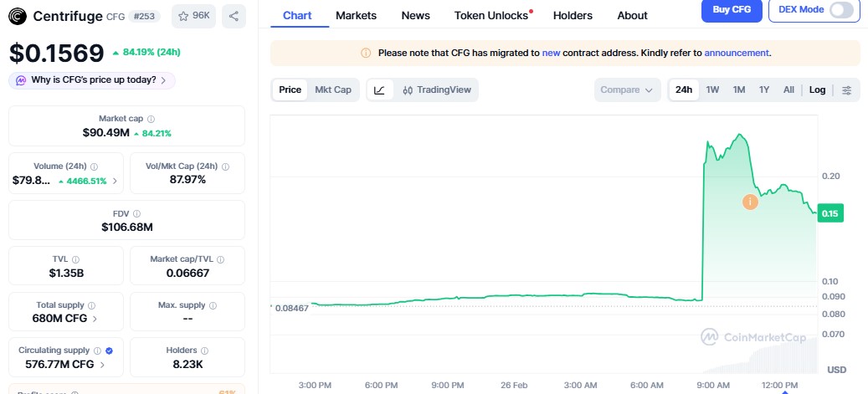Select the 1M time range
The image size is (868, 394).
[x=739, y=90]
